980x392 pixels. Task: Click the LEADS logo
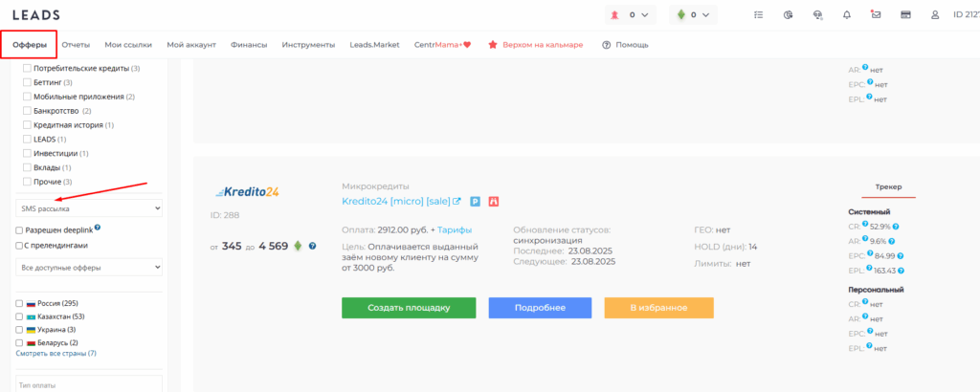pos(36,14)
